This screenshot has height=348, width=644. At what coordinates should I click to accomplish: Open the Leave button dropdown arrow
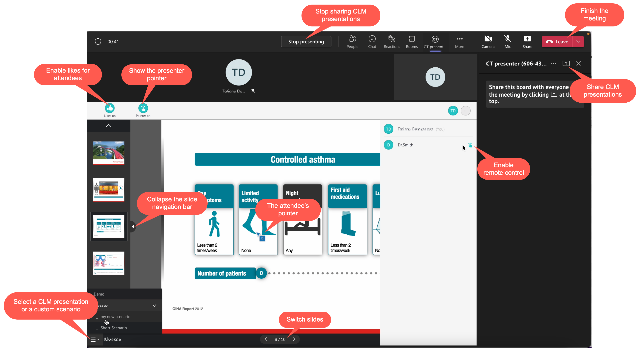[578, 41]
